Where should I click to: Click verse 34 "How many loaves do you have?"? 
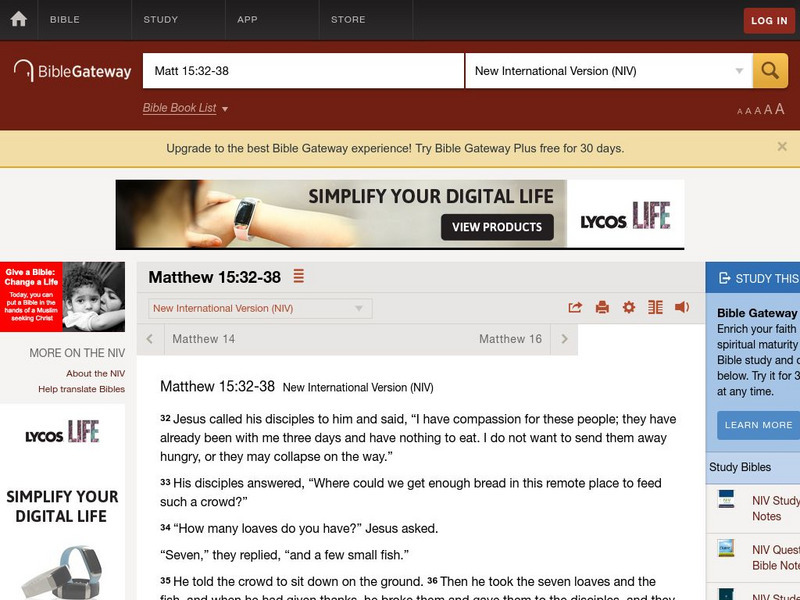(x=268, y=528)
